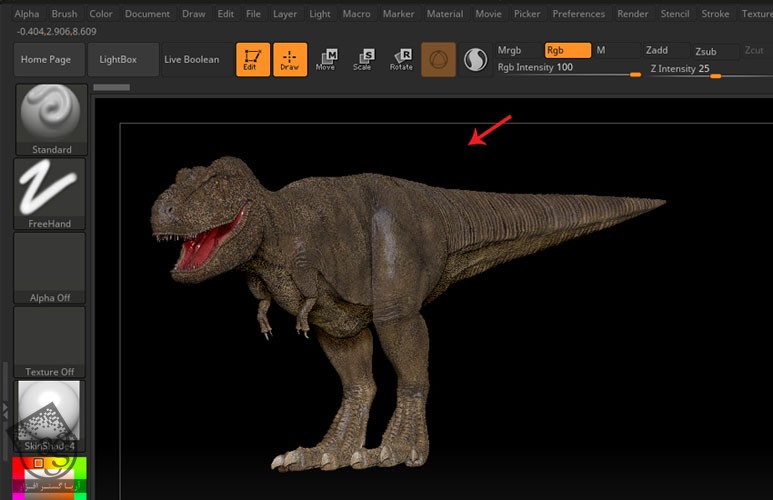Viewport: 773px width, 500px height.
Task: Enable Mrgb painting mode
Action: (x=511, y=50)
